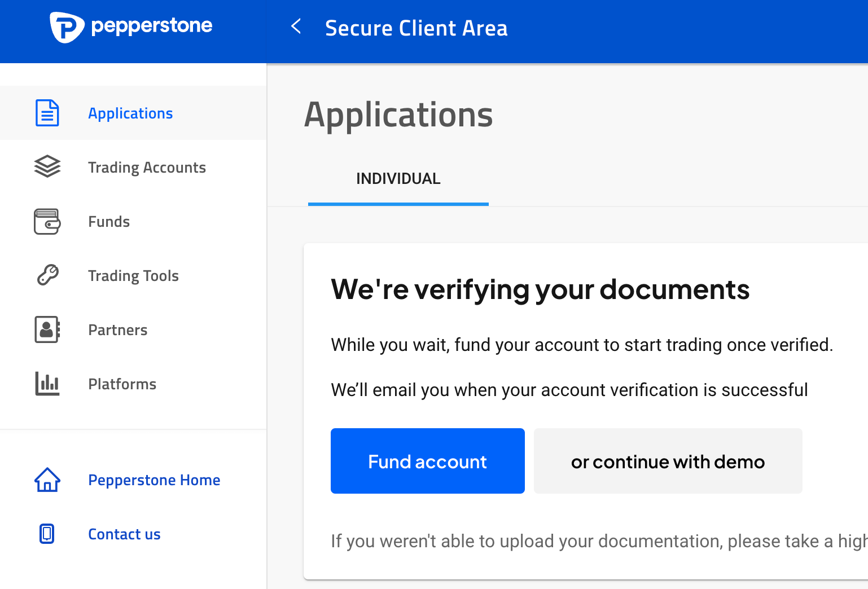
Task: Open Platforms in the sidebar
Action: [133, 384]
